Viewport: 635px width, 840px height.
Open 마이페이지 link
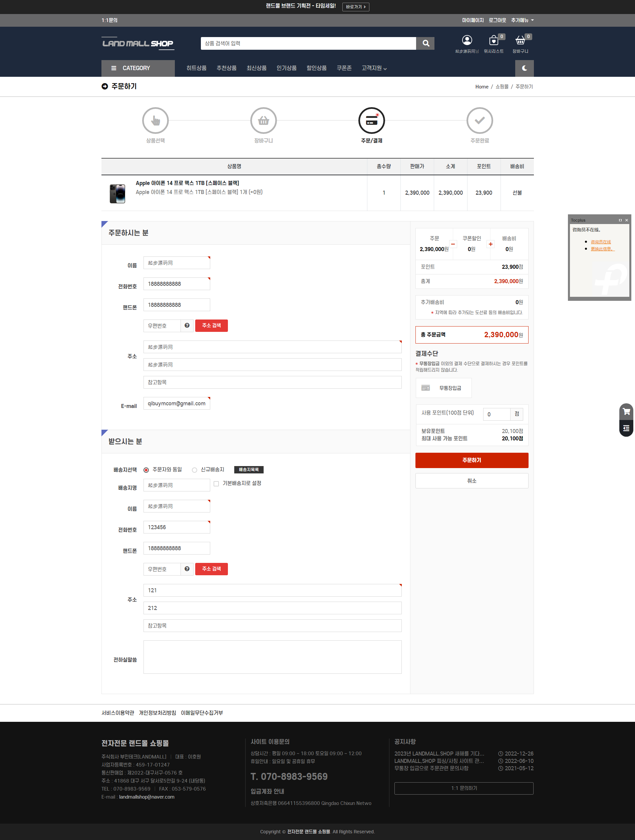[x=473, y=20]
